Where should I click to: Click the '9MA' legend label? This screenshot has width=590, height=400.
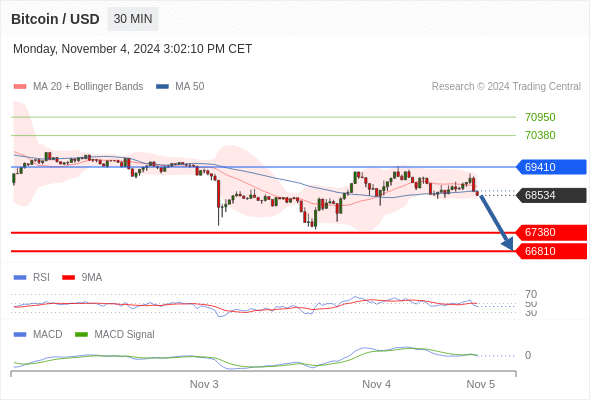pyautogui.click(x=92, y=278)
